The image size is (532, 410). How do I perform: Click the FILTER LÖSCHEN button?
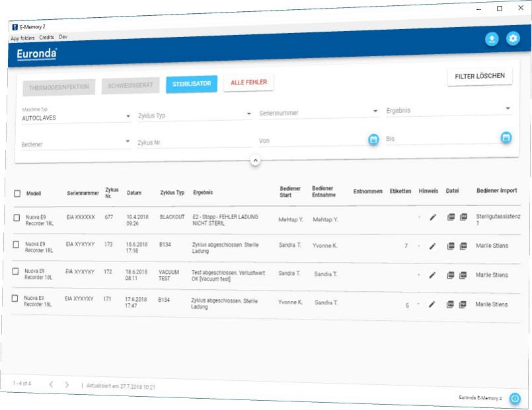[x=480, y=76]
